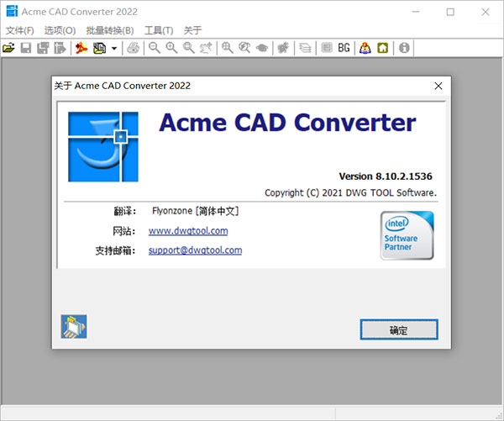Viewport: 504px width, 421px height.
Task: Click the 3D orbit view icon
Action: (x=262, y=48)
